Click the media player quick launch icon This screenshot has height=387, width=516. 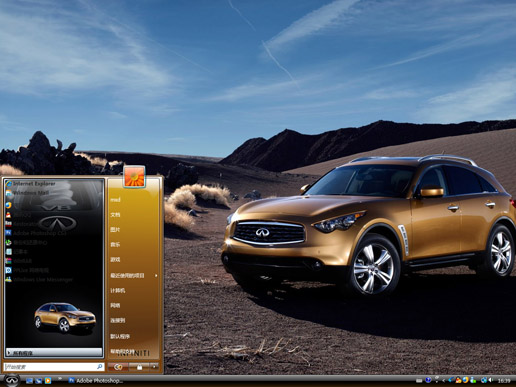coord(48,380)
